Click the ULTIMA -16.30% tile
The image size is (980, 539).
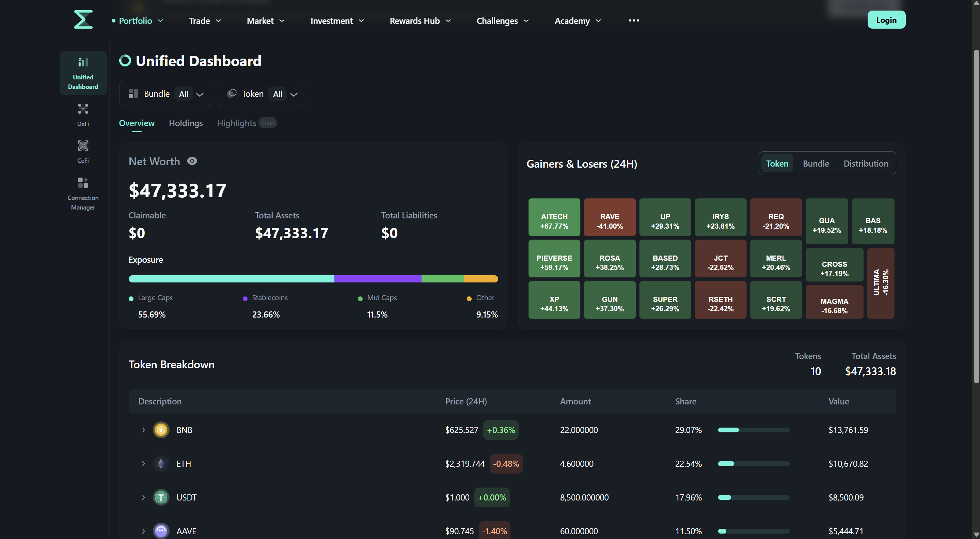[x=880, y=283]
